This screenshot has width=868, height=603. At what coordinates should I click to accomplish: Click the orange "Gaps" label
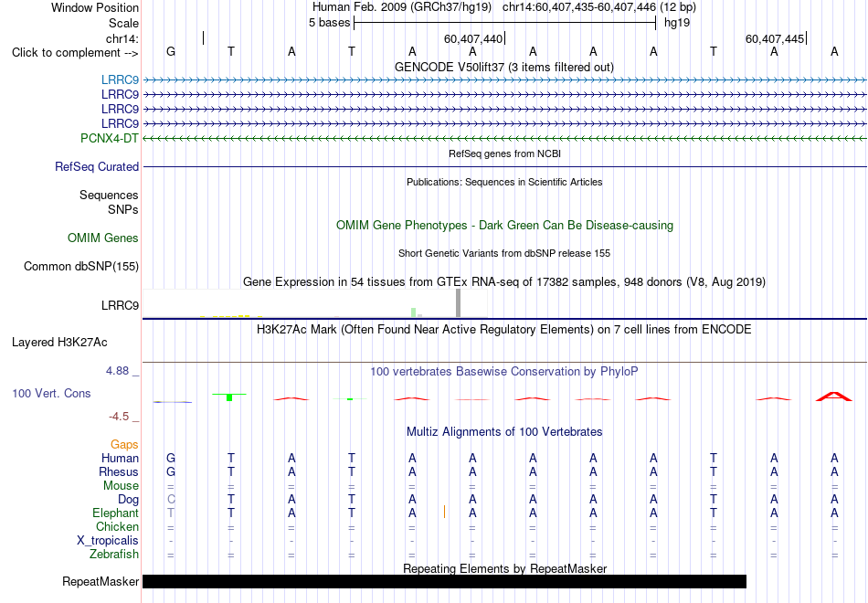click(124, 445)
